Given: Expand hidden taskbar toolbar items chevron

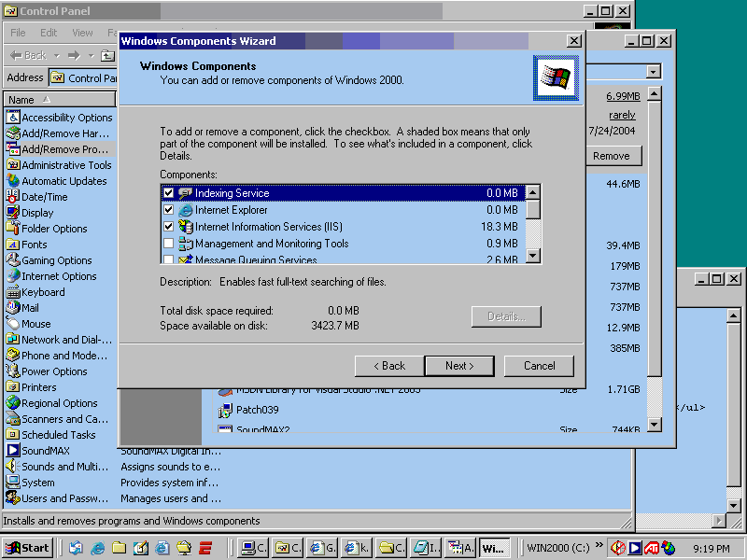Looking at the screenshot, I should 599,545.
